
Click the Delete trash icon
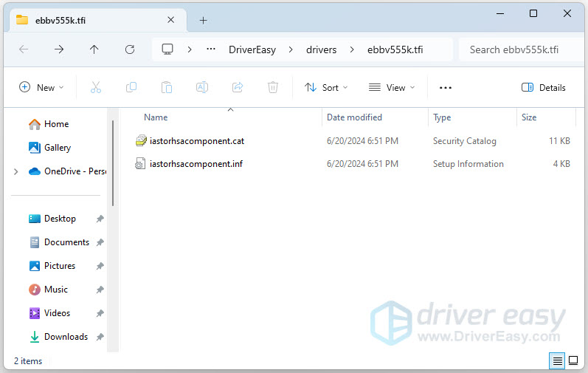tap(273, 87)
